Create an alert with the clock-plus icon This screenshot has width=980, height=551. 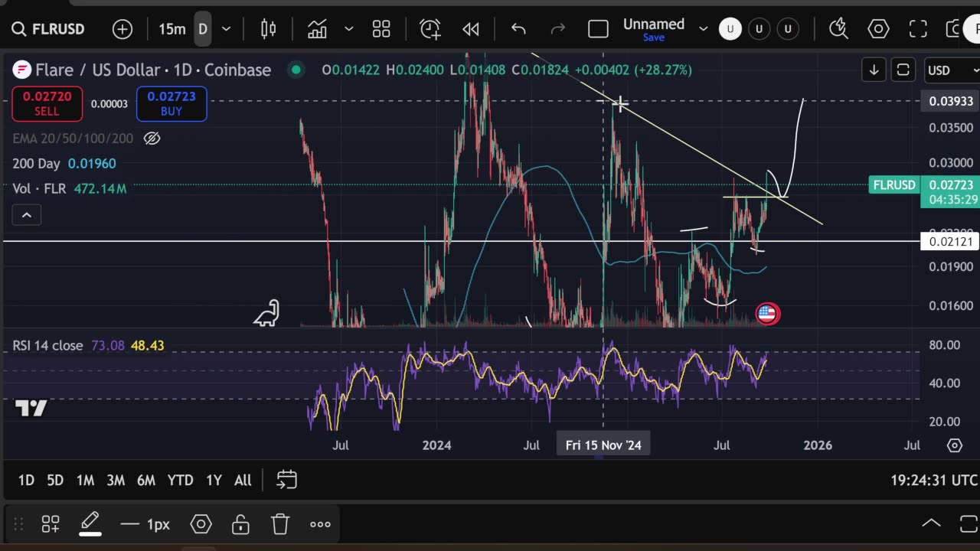pyautogui.click(x=430, y=29)
